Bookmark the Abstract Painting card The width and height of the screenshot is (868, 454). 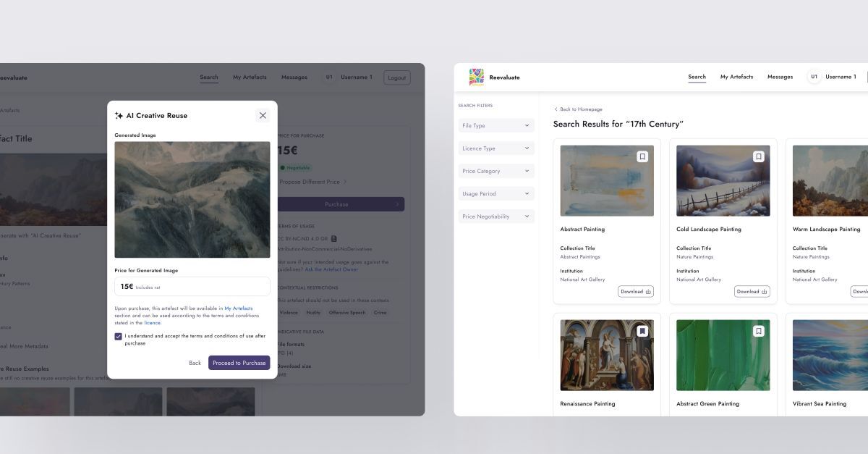[x=642, y=156]
